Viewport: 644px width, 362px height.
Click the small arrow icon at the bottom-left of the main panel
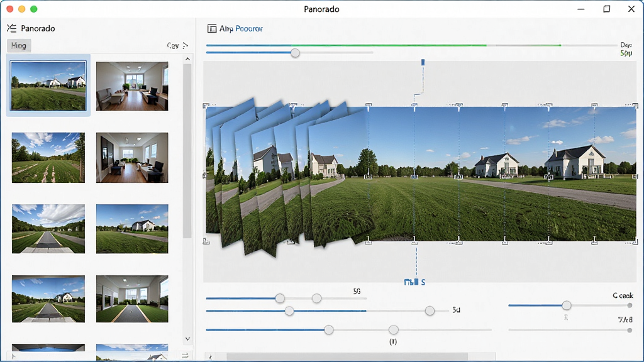click(210, 357)
